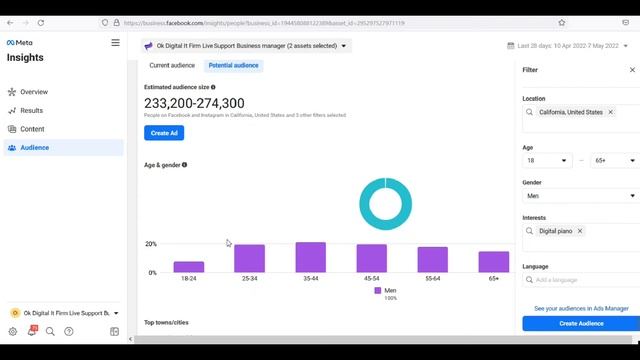Remove California, United States location chip
640x360 pixels.
[611, 112]
